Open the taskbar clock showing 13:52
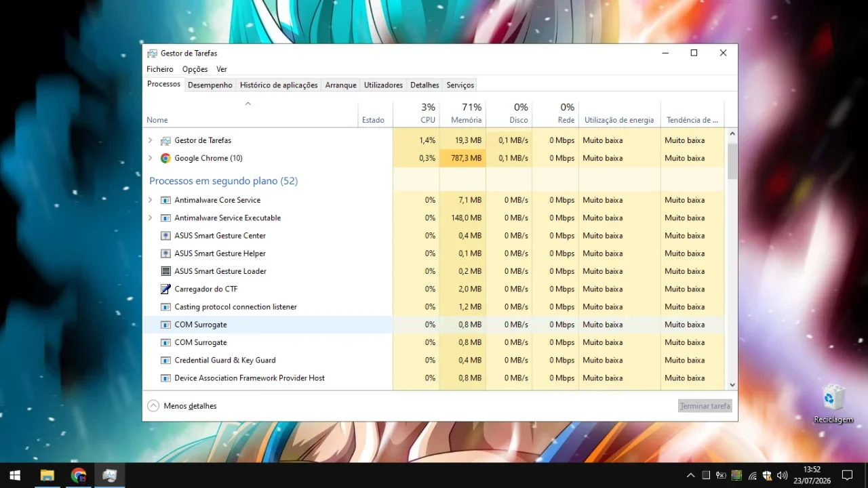The image size is (868, 488). [x=812, y=475]
